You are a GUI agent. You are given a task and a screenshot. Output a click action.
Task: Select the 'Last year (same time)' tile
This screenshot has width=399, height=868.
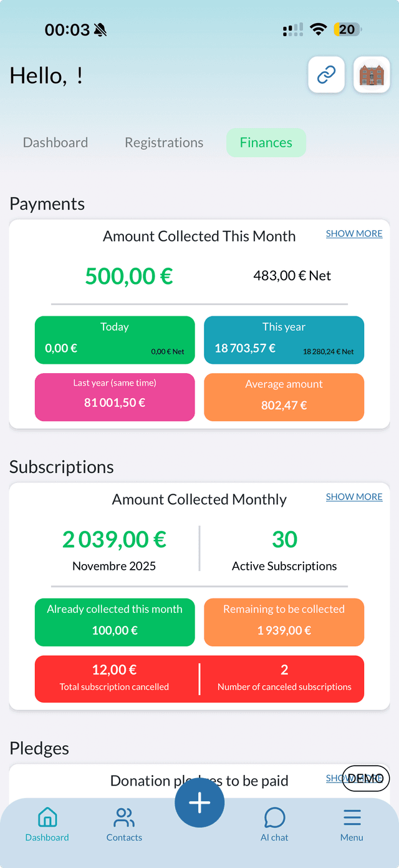click(115, 397)
